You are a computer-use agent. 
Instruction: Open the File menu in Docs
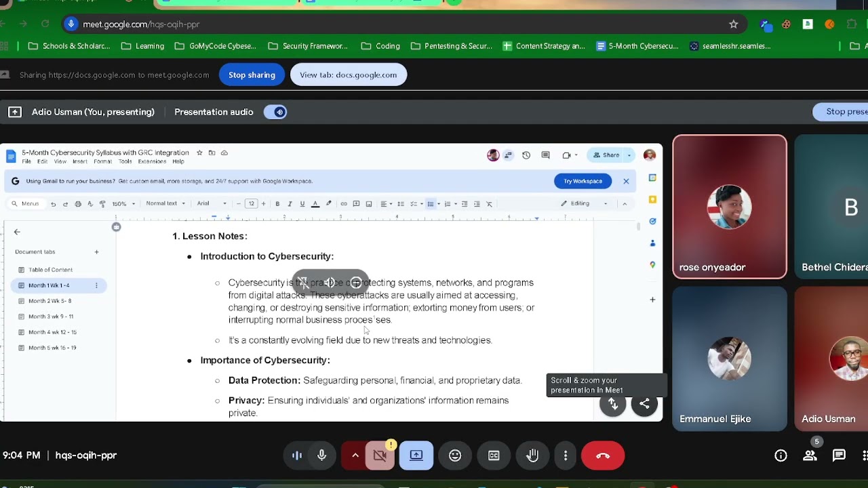(x=26, y=161)
